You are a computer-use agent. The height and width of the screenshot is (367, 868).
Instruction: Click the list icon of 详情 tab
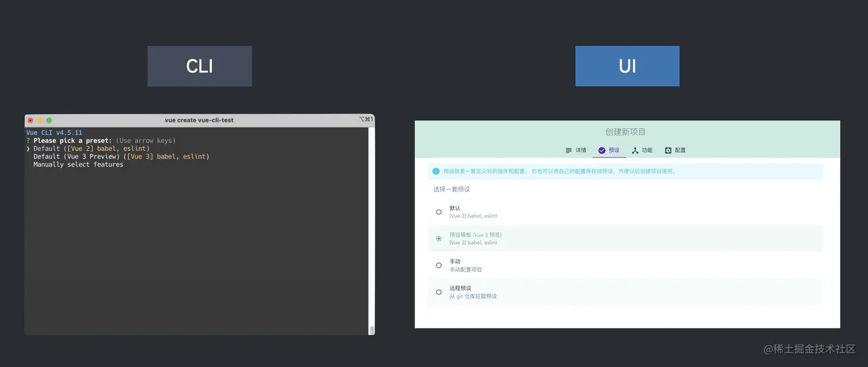[x=569, y=150]
